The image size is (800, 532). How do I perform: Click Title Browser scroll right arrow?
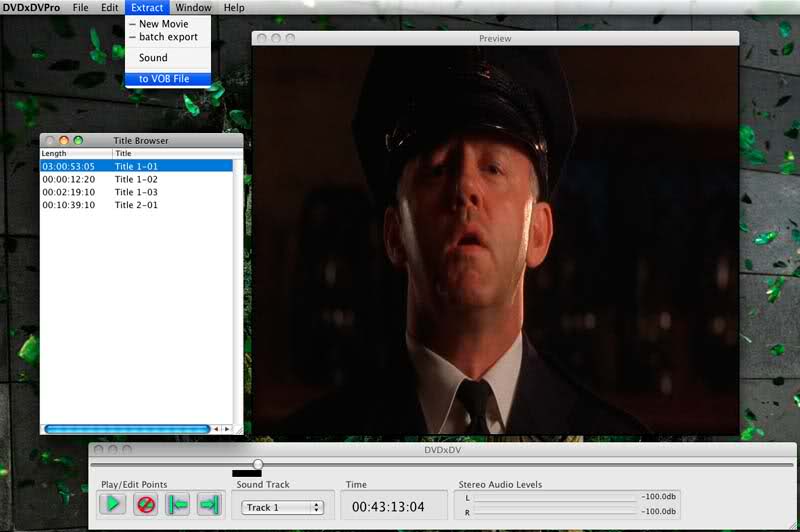(x=227, y=429)
